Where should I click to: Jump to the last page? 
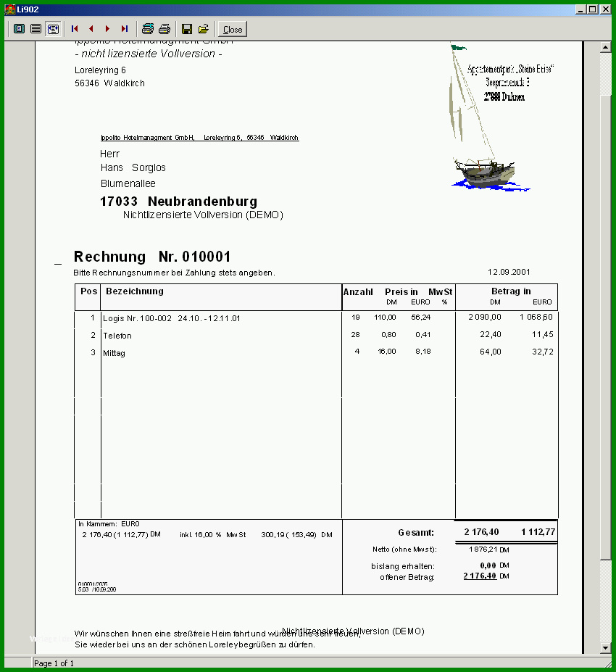(x=124, y=29)
